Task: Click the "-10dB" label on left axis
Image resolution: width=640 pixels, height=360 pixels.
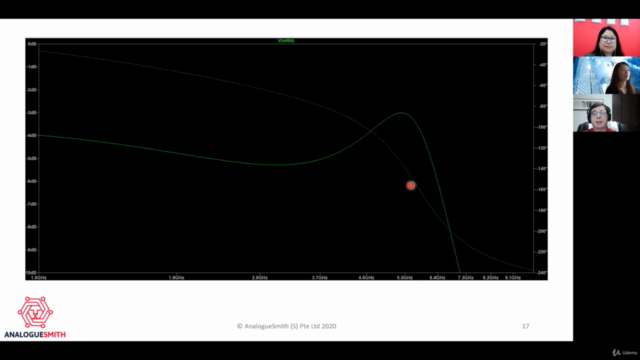Action: pyautogui.click(x=31, y=272)
